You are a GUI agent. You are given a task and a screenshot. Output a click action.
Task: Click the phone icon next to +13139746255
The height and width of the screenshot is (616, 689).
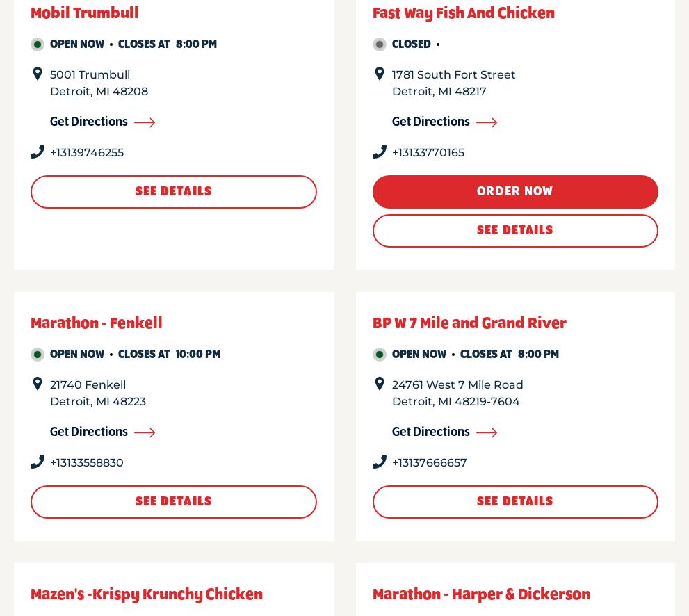(38, 152)
